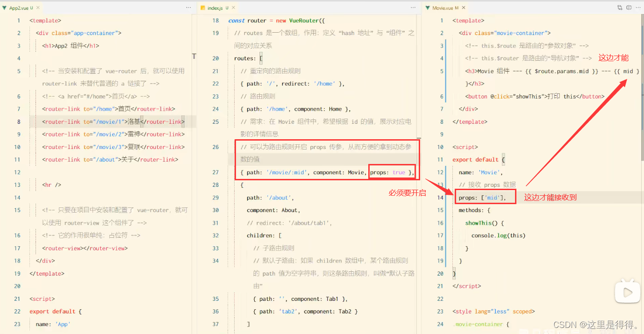
Task: Click the JS file icon on index.js tab
Action: click(203, 8)
